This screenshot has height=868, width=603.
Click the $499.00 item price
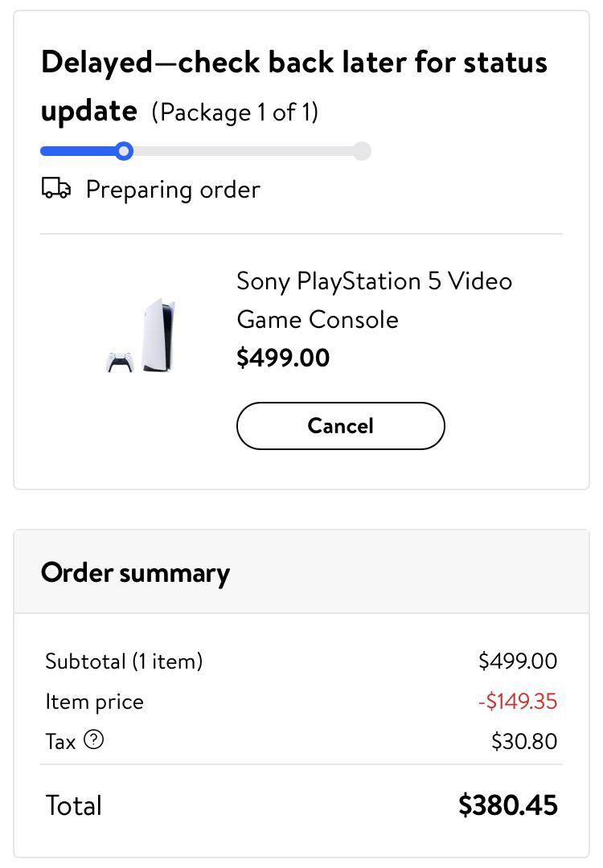[283, 358]
